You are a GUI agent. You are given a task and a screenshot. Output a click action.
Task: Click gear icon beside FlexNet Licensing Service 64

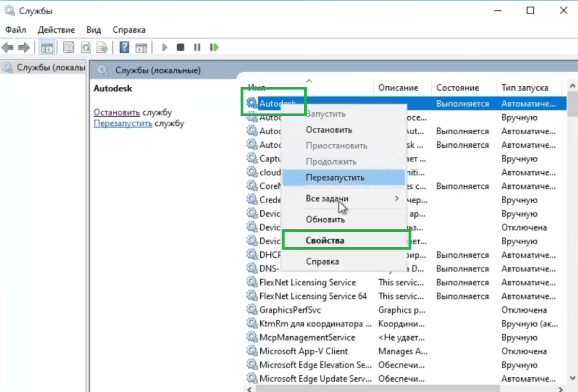pos(252,296)
